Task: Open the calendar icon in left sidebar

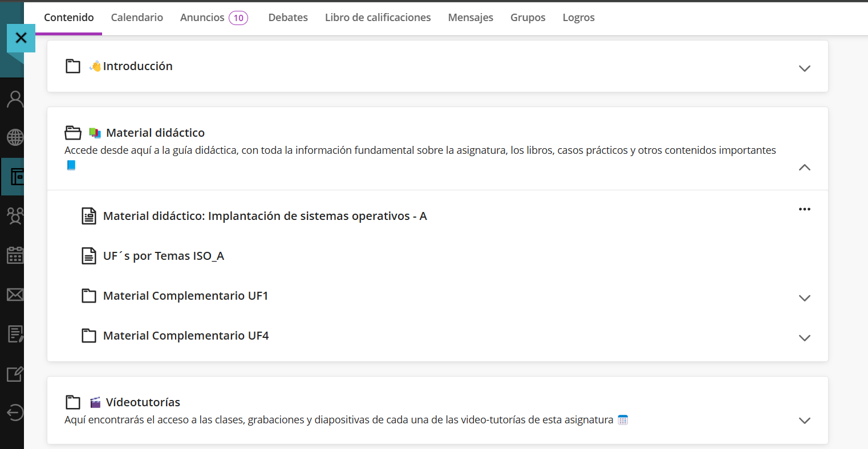Action: (x=15, y=255)
